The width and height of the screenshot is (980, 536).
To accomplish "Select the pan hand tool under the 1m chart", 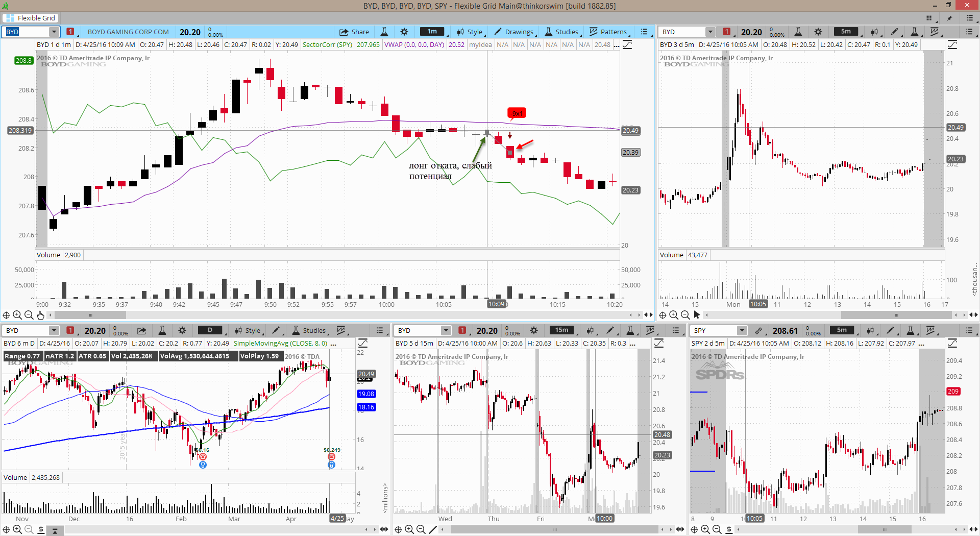I will pos(40,315).
